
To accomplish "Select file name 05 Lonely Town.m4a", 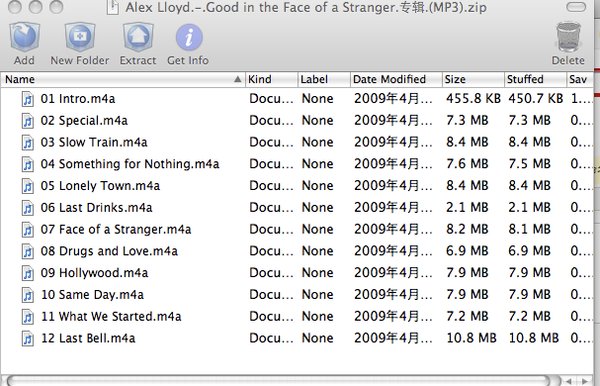I will tap(100, 186).
